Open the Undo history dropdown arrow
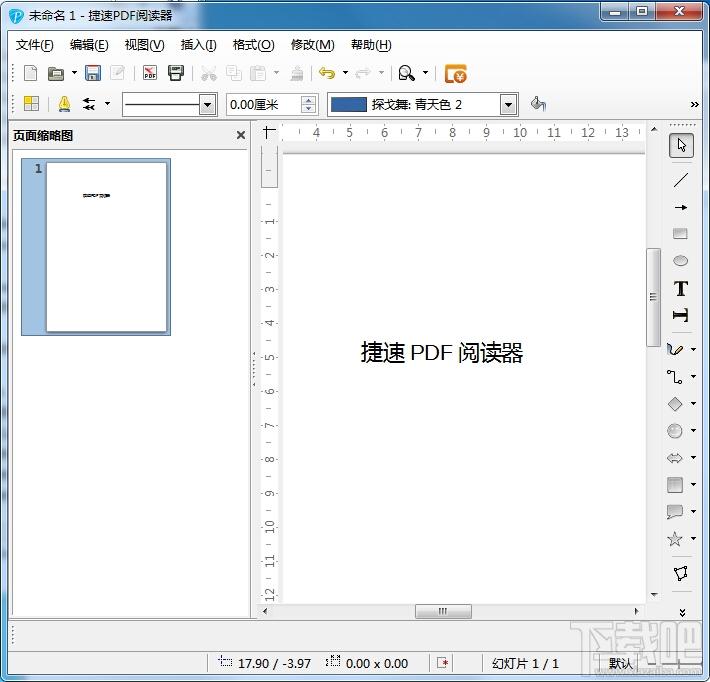The width and height of the screenshot is (710, 682). pyautogui.click(x=345, y=72)
